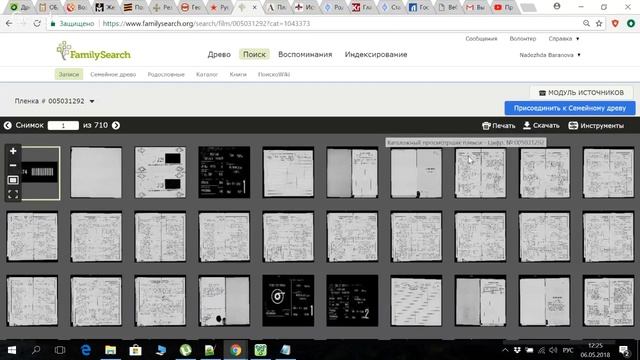Open Microsoft Store taskbar icon
The image size is (640, 360).
(x=136, y=350)
